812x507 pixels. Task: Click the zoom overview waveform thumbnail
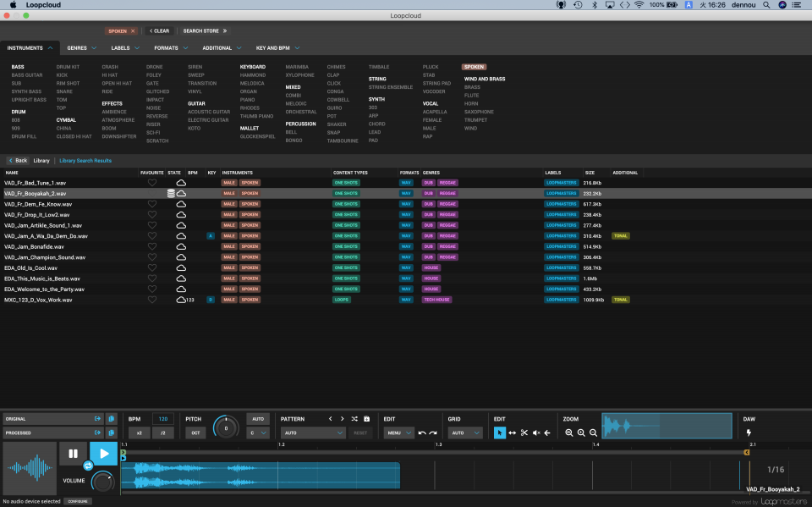pyautogui.click(x=667, y=426)
